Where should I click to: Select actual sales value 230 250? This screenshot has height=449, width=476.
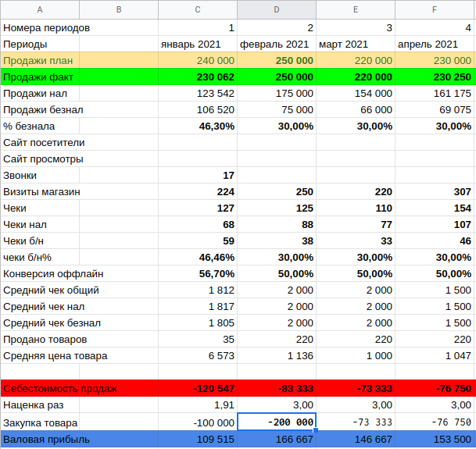tap(435, 77)
